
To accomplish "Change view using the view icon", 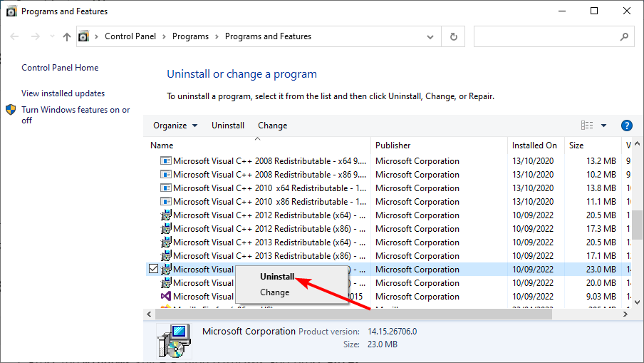I will (587, 126).
